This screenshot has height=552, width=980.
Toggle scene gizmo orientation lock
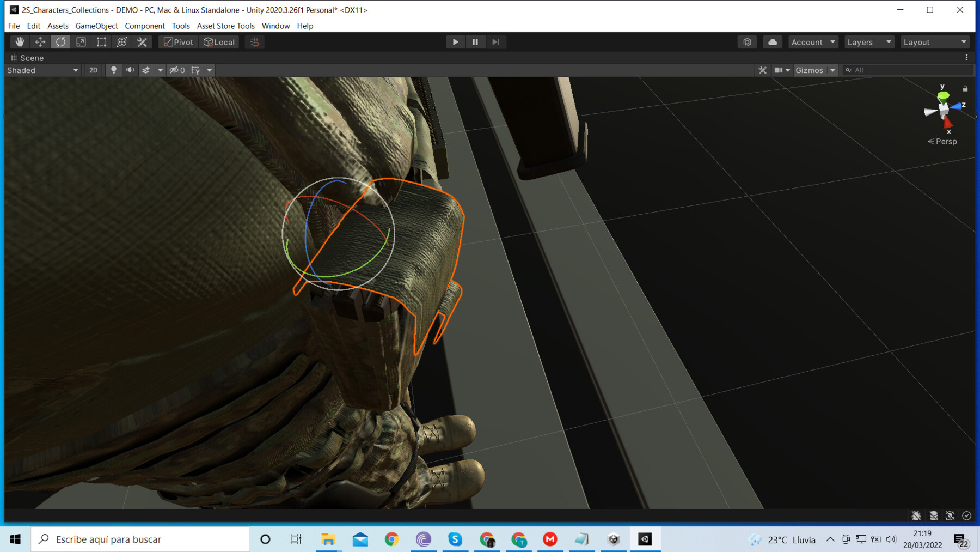(965, 88)
